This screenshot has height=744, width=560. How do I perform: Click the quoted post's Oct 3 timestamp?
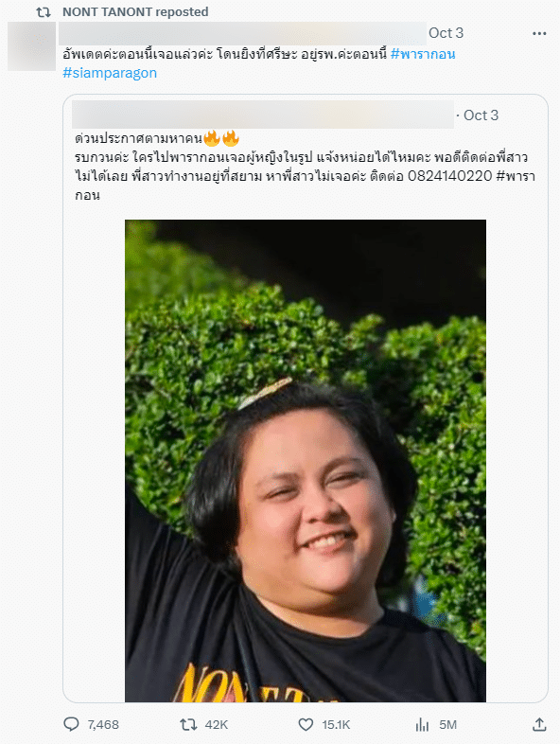pyautogui.click(x=481, y=115)
